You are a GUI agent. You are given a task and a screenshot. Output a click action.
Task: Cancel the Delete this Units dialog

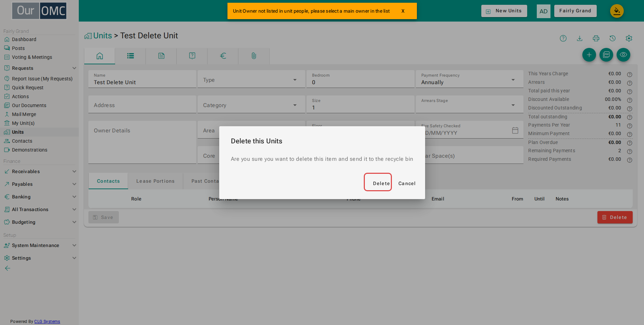(407, 183)
